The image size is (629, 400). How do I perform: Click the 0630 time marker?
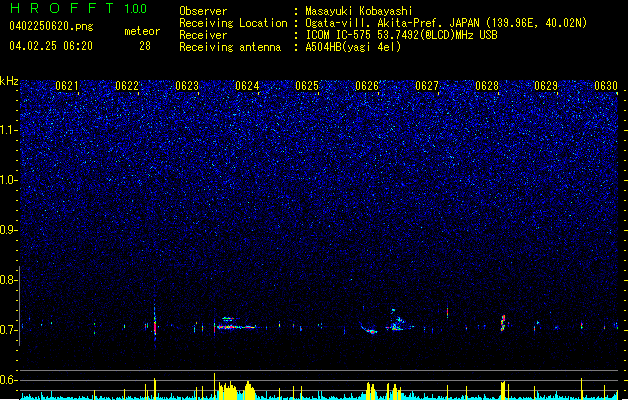pyautogui.click(x=606, y=86)
